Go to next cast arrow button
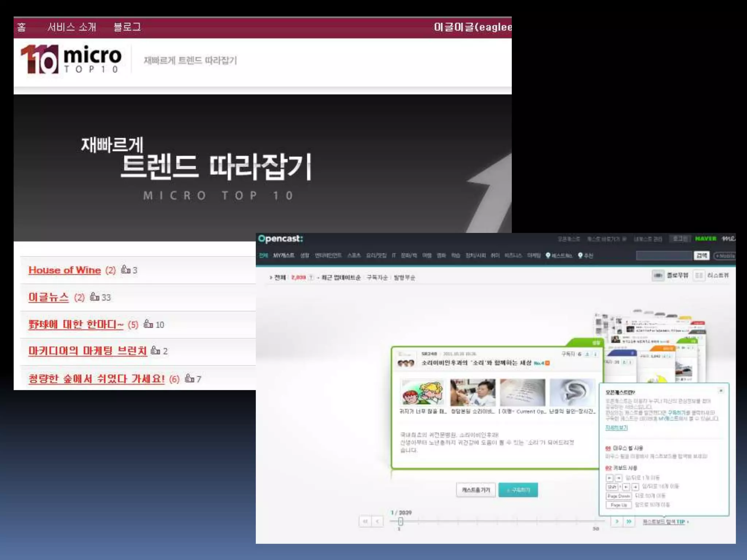Viewport: 747px width, 560px height. point(617,521)
